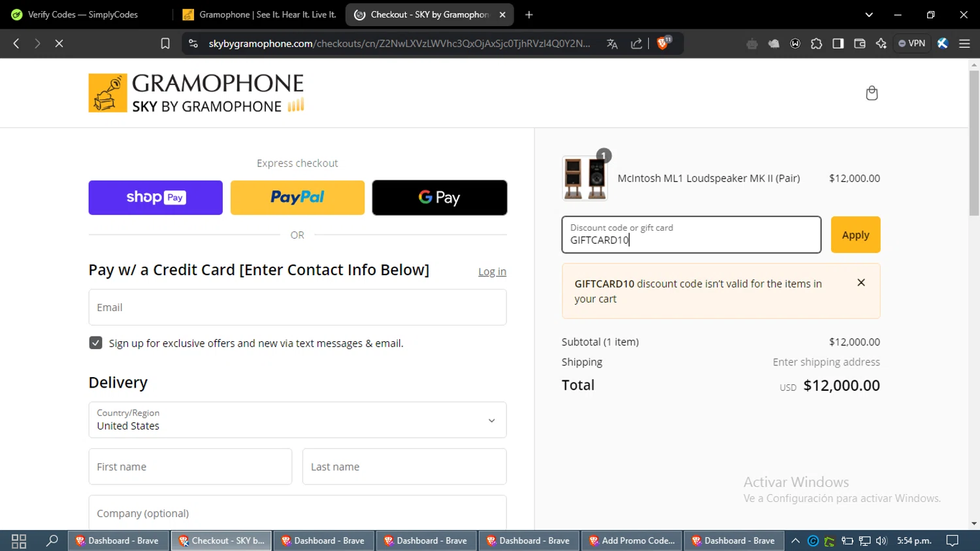Open Windows taskbar search
980x551 pixels.
coord(52,541)
